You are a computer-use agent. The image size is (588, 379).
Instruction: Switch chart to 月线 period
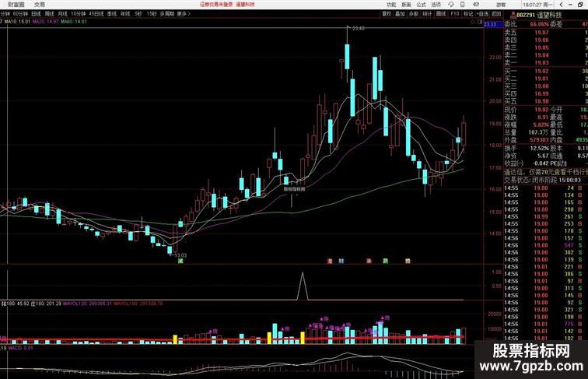tap(62, 13)
